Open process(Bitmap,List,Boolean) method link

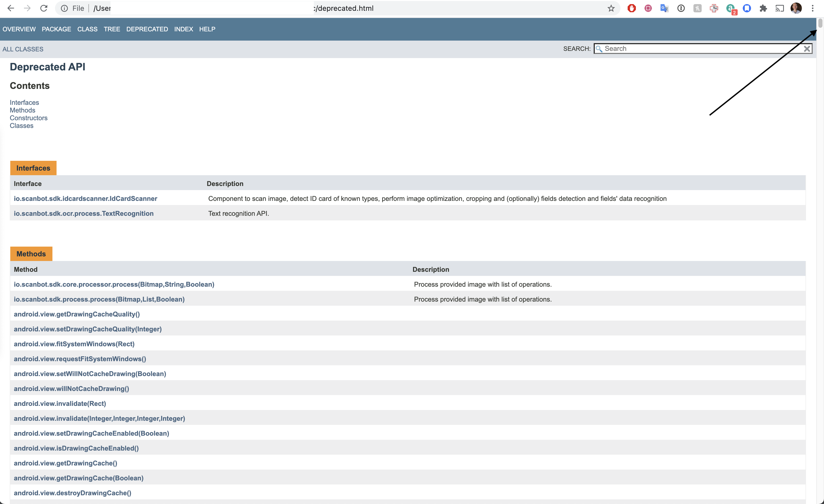(x=99, y=300)
